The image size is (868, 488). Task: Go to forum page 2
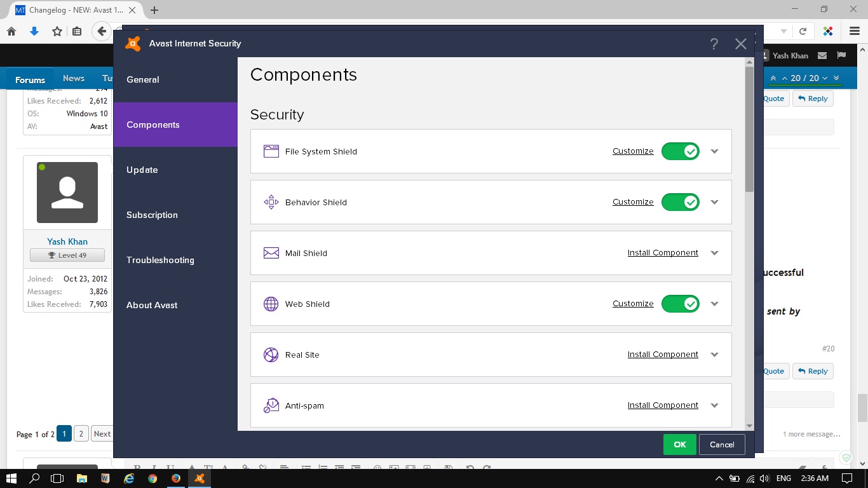(x=81, y=434)
